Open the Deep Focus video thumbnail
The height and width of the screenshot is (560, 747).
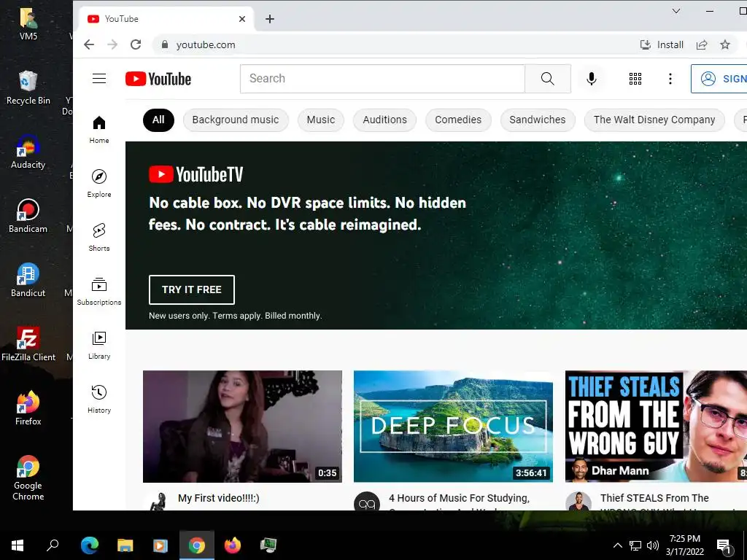453,426
